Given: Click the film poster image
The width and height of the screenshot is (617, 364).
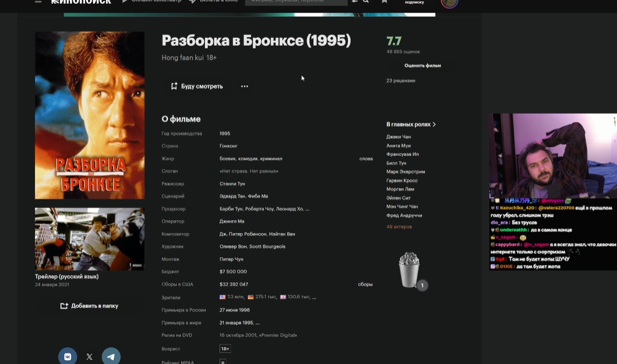Looking at the screenshot, I should [x=90, y=115].
